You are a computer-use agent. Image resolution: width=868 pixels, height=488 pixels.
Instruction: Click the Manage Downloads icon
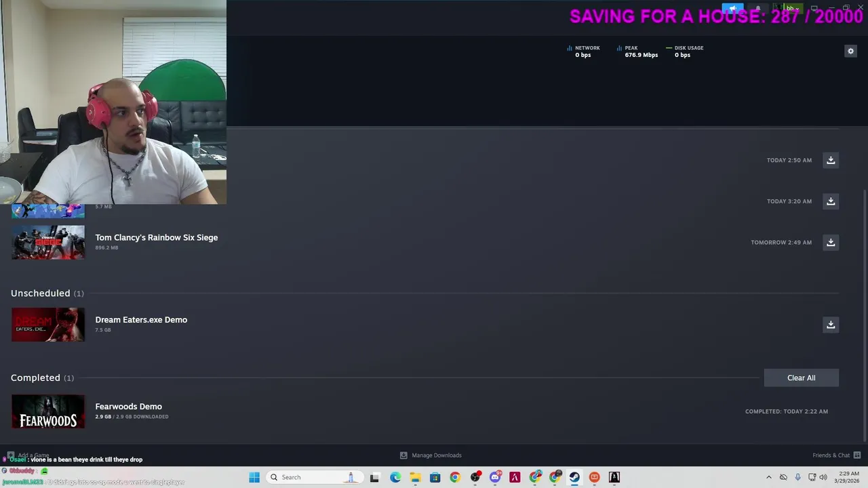(x=403, y=455)
